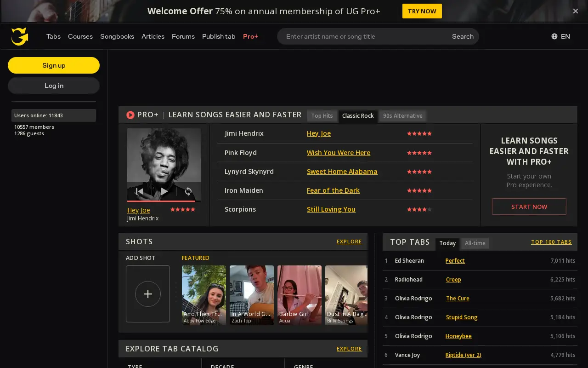Click Jimi Hendrix artist name in list
Viewport: 588px width, 368px height.
[x=244, y=133]
